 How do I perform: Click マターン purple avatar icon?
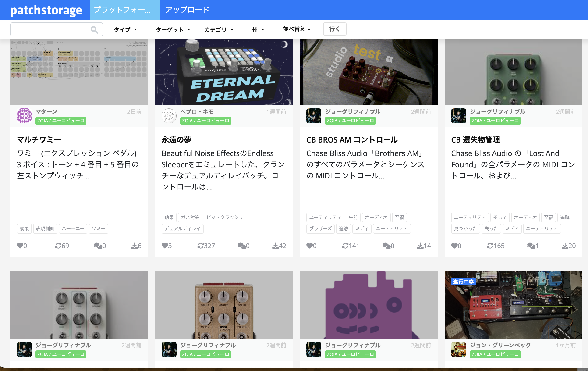[x=24, y=116]
